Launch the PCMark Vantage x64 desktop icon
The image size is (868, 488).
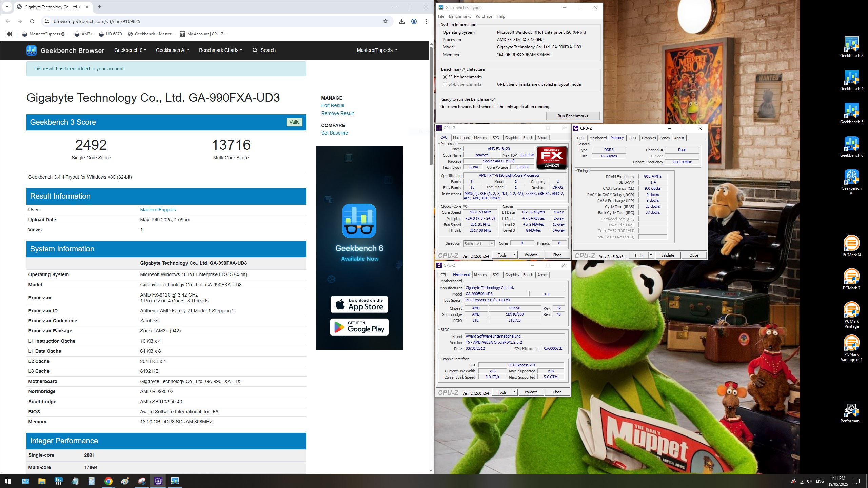[x=851, y=348]
